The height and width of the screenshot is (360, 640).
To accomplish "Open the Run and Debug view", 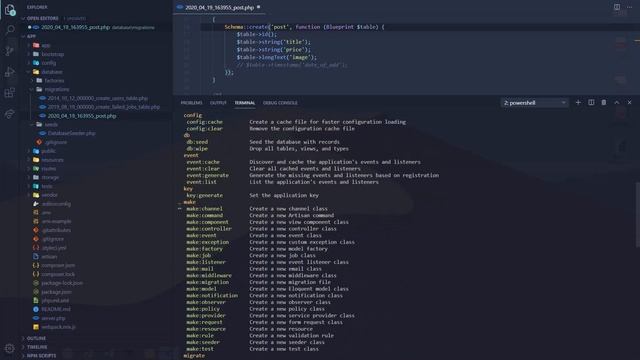I will (x=10, y=72).
